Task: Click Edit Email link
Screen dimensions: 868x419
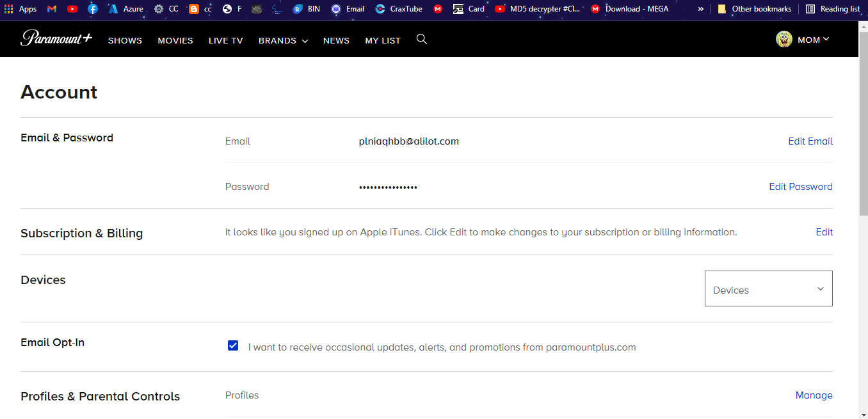Action: (x=810, y=141)
